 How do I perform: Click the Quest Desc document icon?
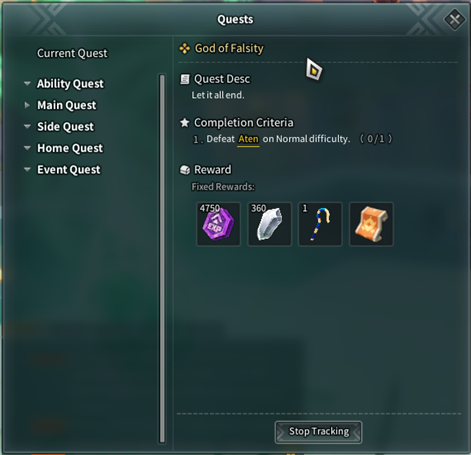[x=185, y=79]
